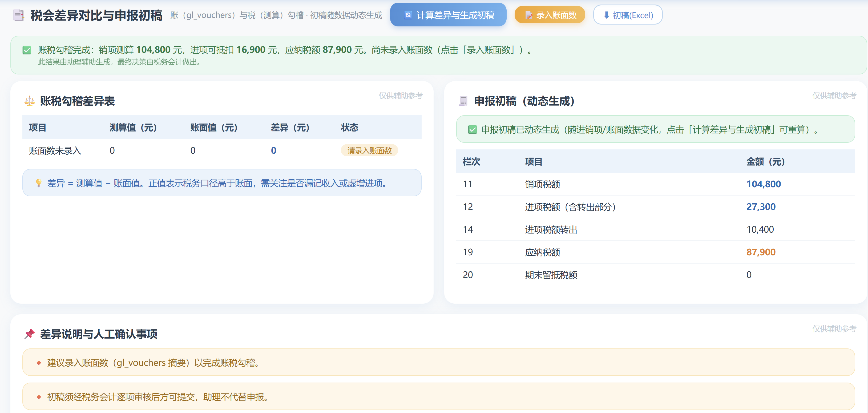Download the draft via 初稿(Excel) button

coord(628,15)
